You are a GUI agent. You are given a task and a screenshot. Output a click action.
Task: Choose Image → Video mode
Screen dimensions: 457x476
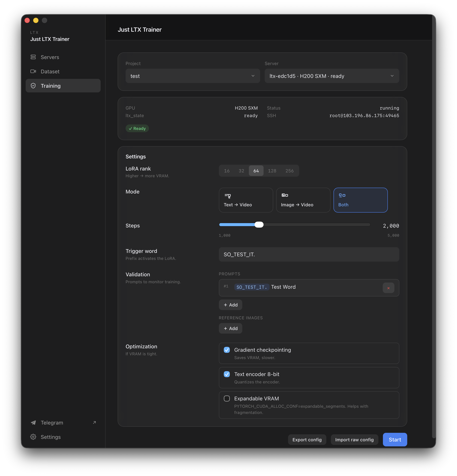click(303, 200)
